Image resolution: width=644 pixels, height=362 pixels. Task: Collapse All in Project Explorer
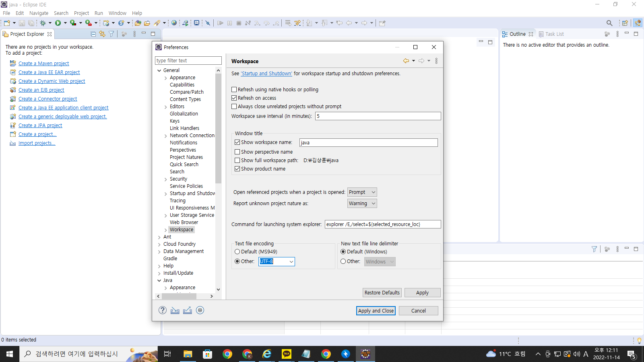(x=93, y=34)
